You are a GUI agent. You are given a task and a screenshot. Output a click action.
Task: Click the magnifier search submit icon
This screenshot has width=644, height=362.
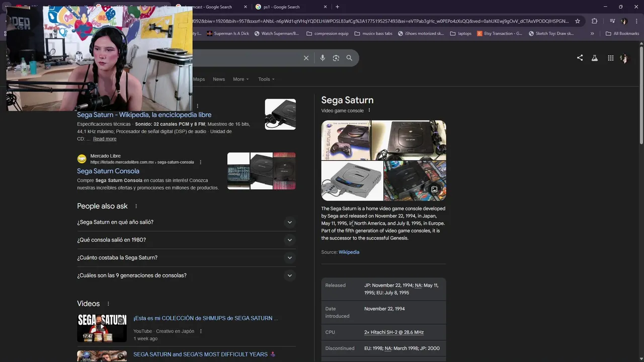349,58
